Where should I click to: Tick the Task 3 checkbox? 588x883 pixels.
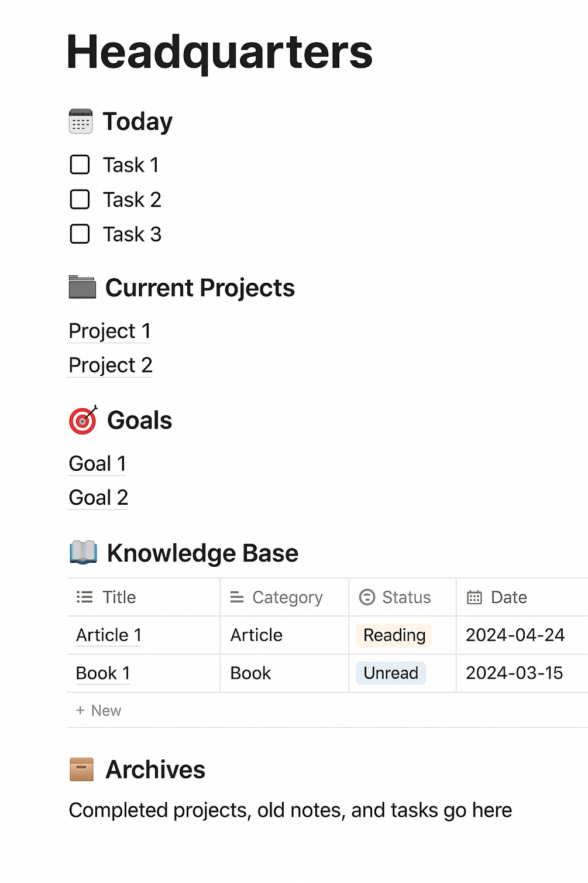click(x=80, y=234)
